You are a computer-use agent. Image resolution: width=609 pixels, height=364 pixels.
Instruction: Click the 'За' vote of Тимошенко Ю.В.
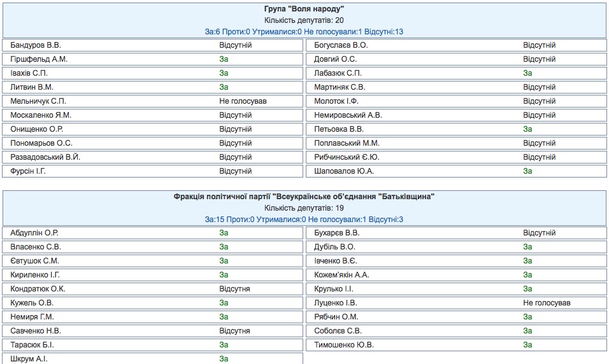click(527, 345)
